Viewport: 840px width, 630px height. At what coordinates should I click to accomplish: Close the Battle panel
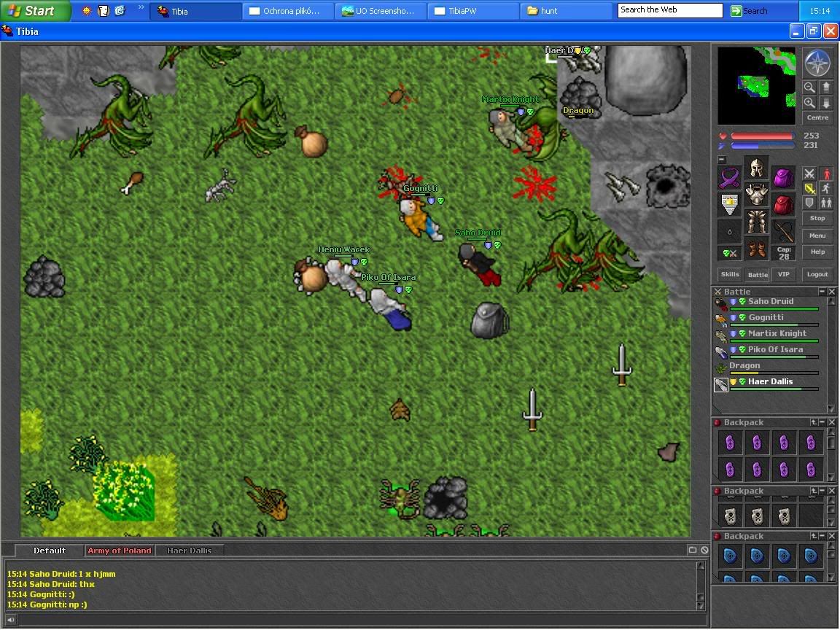(831, 292)
